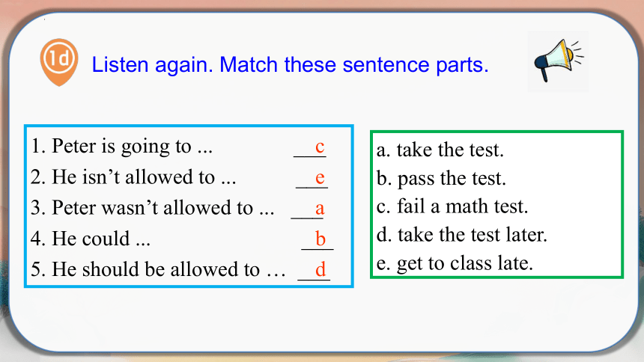The width and height of the screenshot is (644, 362).
Task: Click the red answer 'c' on blank one
Action: tap(320, 147)
